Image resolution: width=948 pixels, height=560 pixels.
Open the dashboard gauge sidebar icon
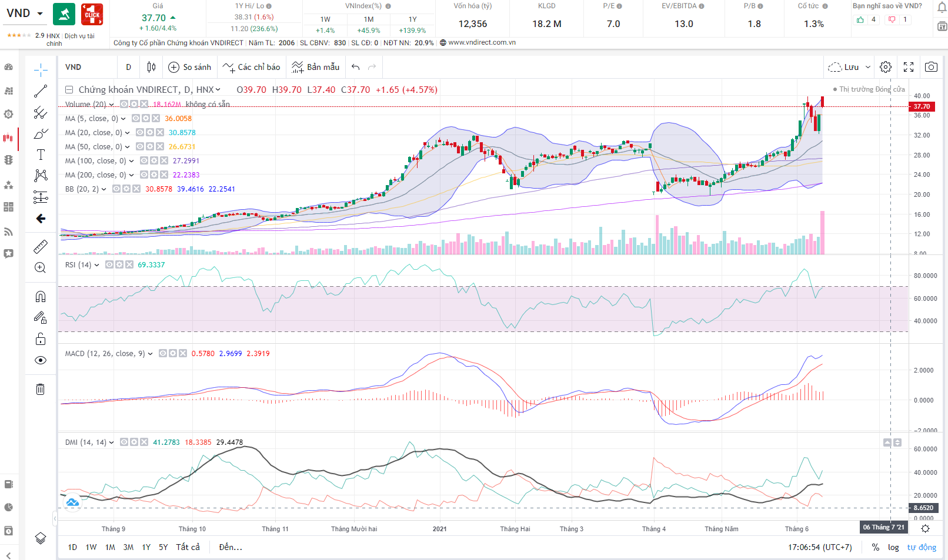tap(9, 67)
